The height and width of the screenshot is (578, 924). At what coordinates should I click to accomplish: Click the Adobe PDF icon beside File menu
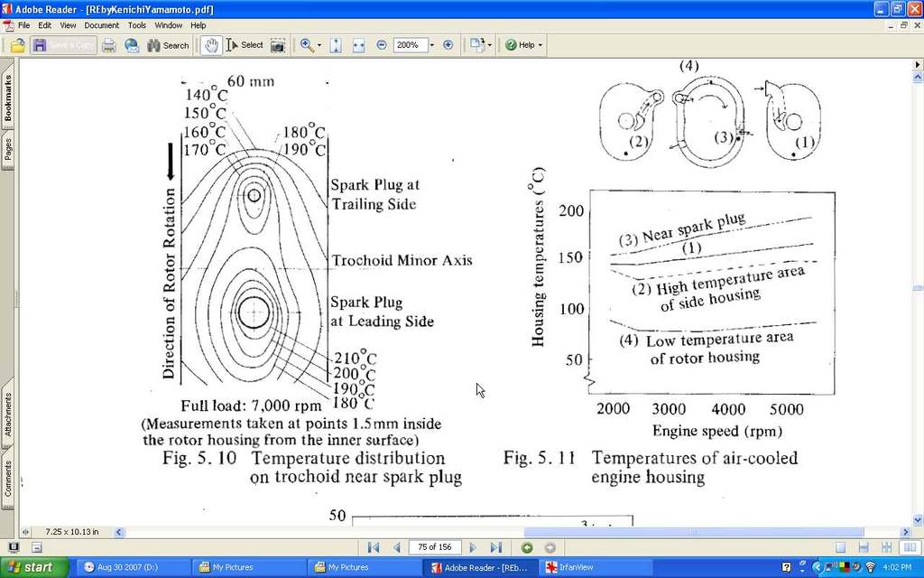8,25
